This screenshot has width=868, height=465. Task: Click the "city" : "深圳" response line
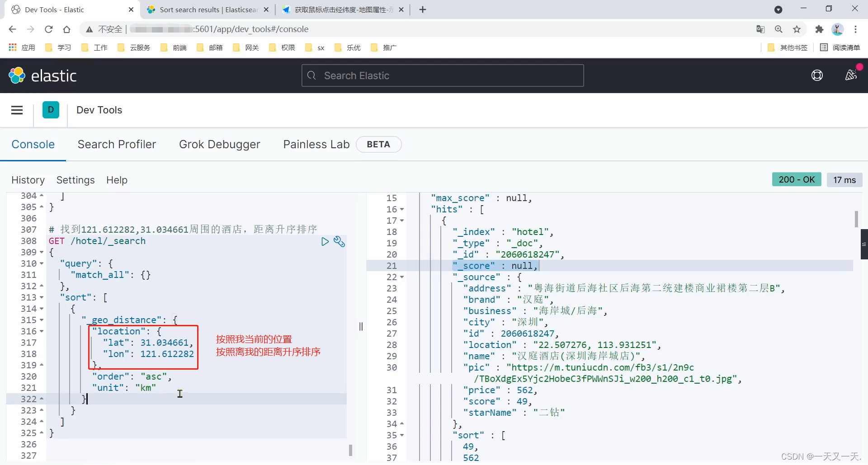point(505,322)
